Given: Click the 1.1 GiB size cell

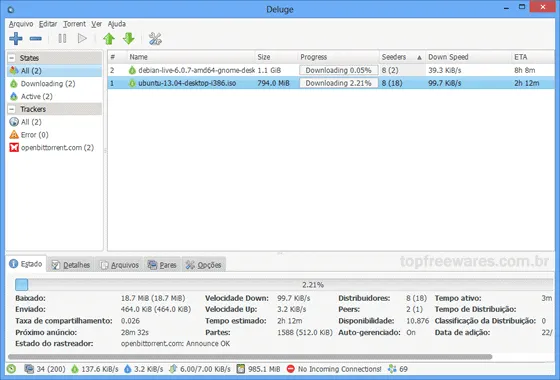Looking at the screenshot, I should pyautogui.click(x=269, y=70).
